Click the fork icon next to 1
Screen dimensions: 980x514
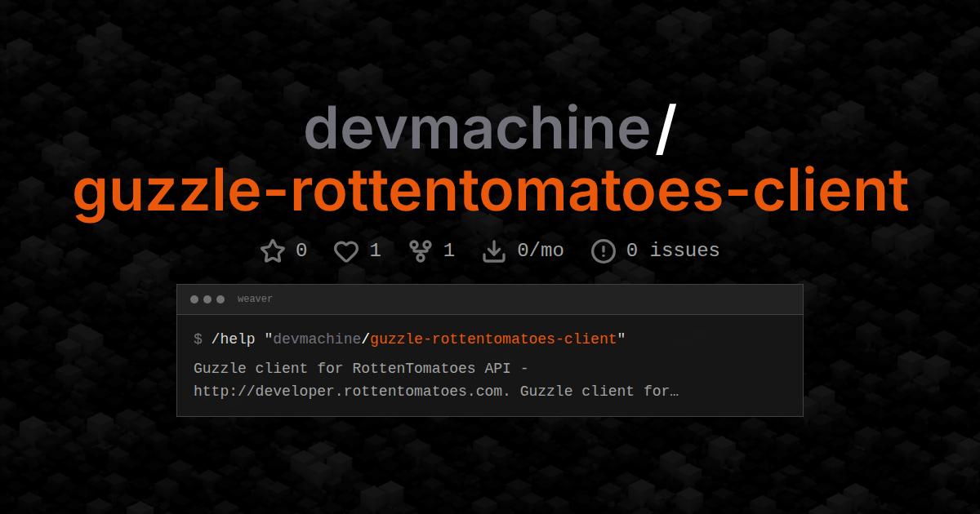[x=420, y=250]
